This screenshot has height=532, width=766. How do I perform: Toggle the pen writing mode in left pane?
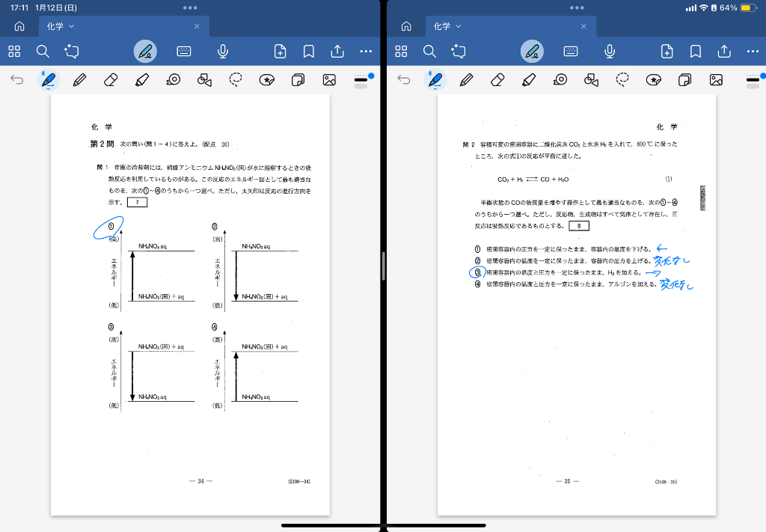pyautogui.click(x=145, y=51)
